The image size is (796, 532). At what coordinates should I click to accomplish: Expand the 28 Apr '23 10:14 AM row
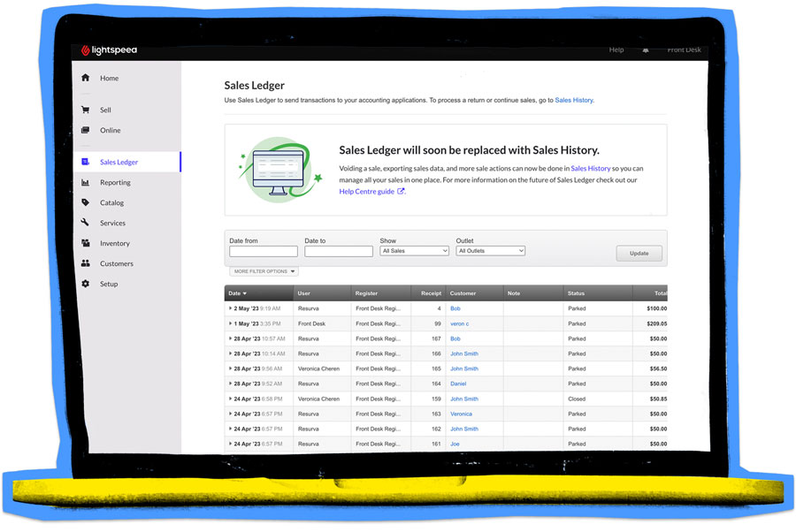click(230, 353)
